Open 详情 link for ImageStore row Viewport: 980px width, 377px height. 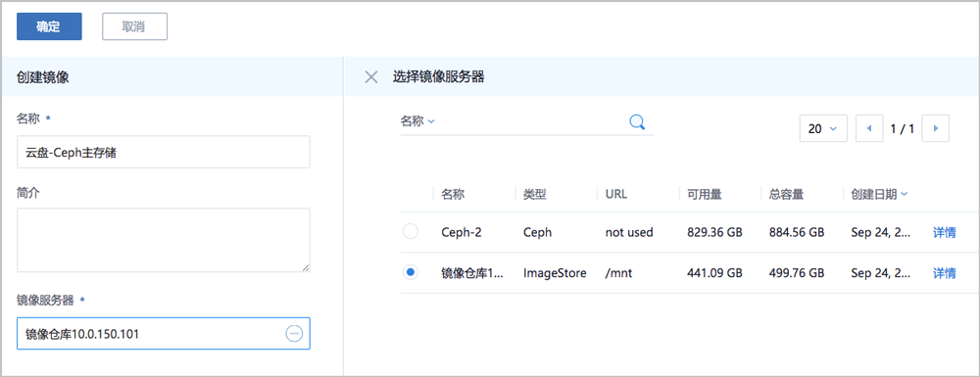coord(945,273)
